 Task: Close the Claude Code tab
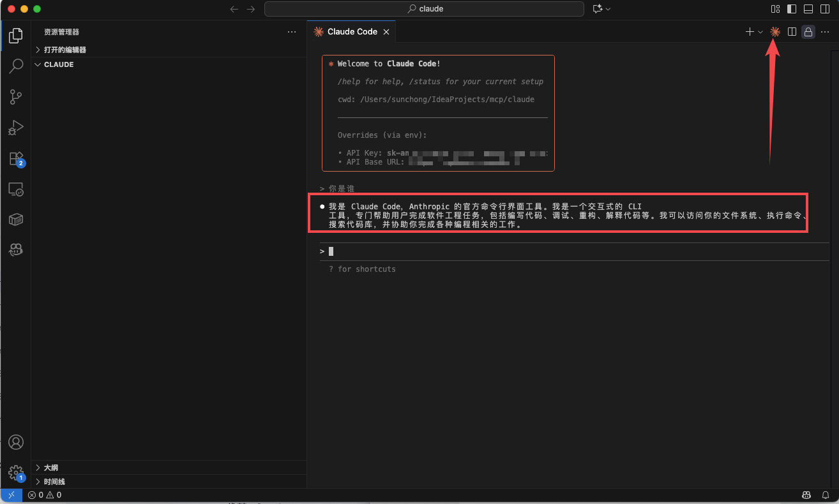coord(386,32)
